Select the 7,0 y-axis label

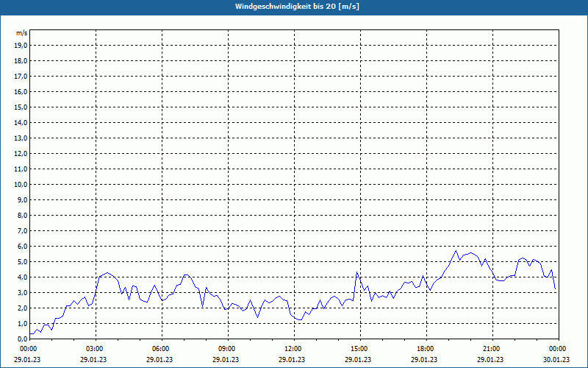[22, 230]
